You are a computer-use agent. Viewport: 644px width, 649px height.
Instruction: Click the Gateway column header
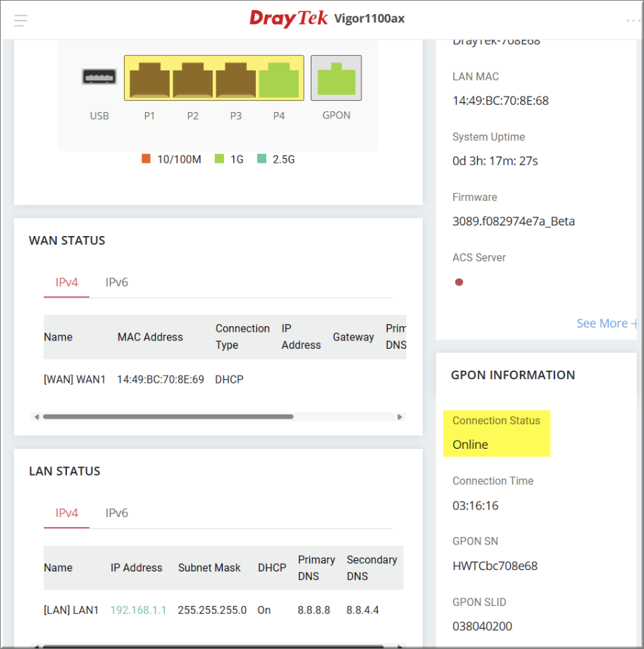[354, 338]
